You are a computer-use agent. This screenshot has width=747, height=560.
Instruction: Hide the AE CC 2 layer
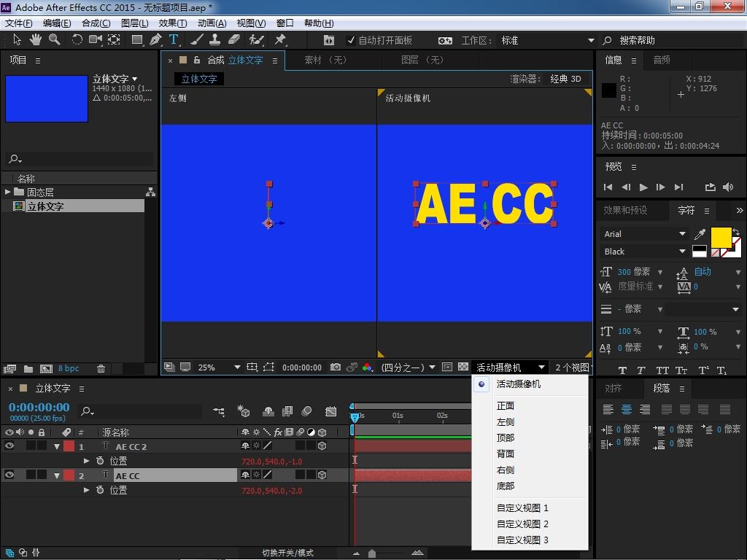click(x=9, y=446)
